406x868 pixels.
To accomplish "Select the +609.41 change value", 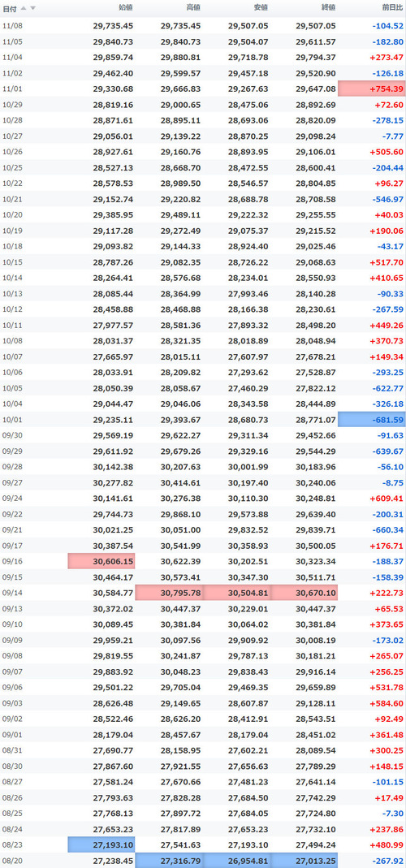I will click(387, 499).
